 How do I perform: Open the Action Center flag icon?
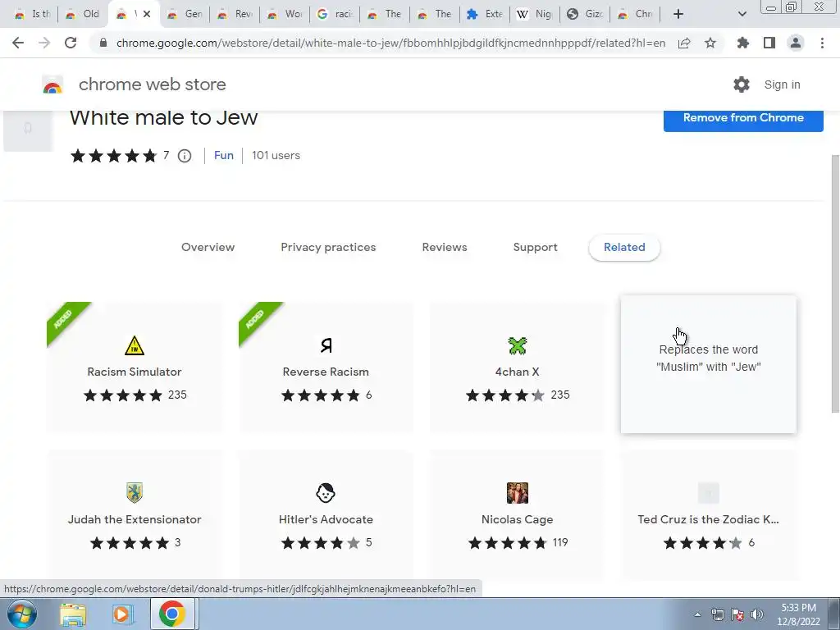click(737, 614)
